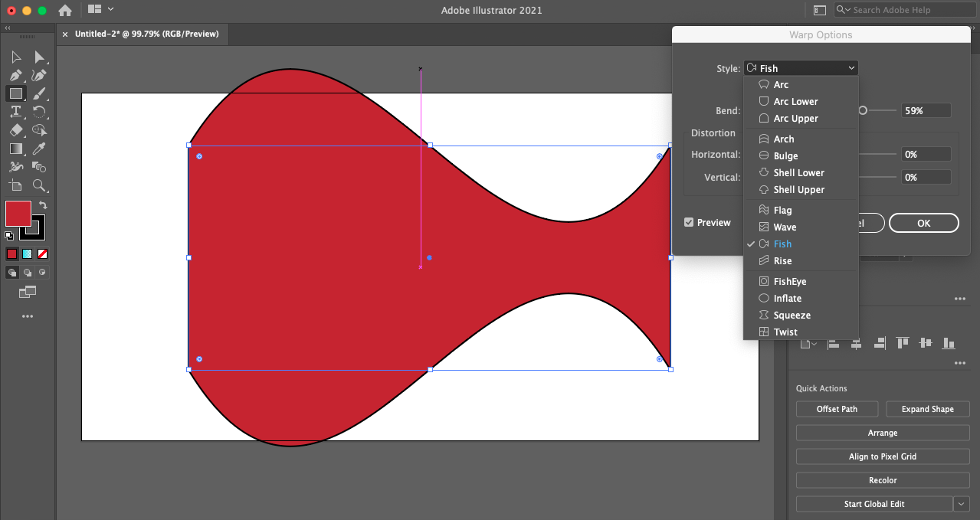Viewport: 980px width, 520px height.
Task: Set the fill to None
Action: (43, 253)
